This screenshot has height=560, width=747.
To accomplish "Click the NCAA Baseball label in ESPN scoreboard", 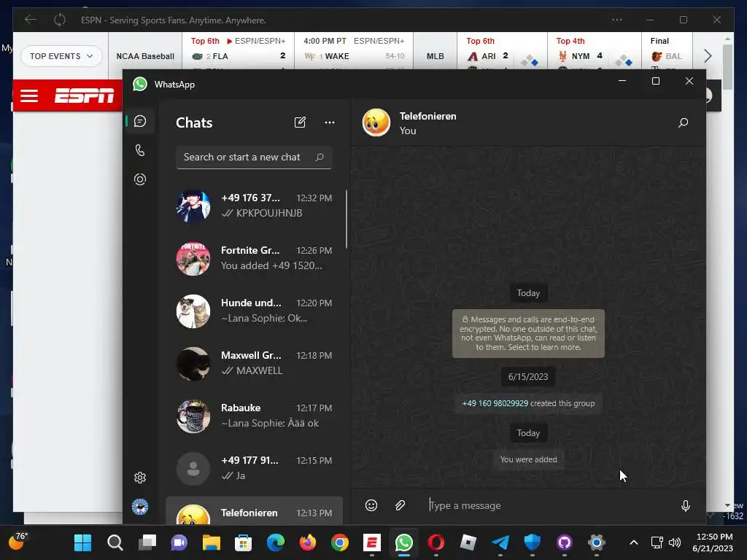I will [145, 56].
